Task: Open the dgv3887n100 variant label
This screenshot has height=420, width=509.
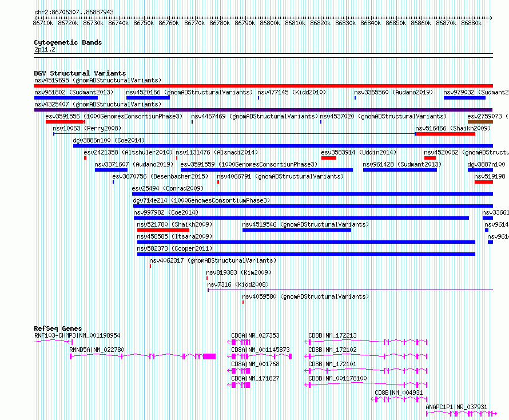Action: coord(486,164)
